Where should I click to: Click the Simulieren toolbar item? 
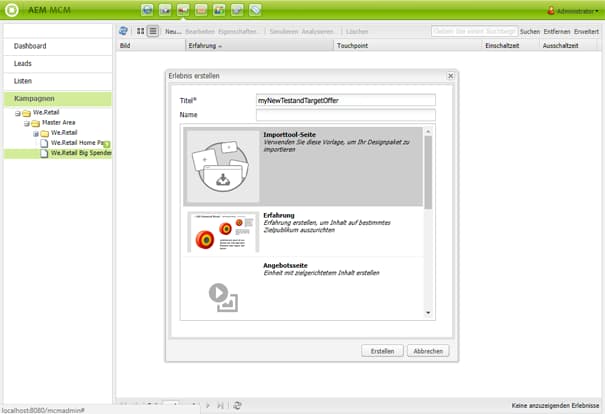pyautogui.click(x=284, y=31)
